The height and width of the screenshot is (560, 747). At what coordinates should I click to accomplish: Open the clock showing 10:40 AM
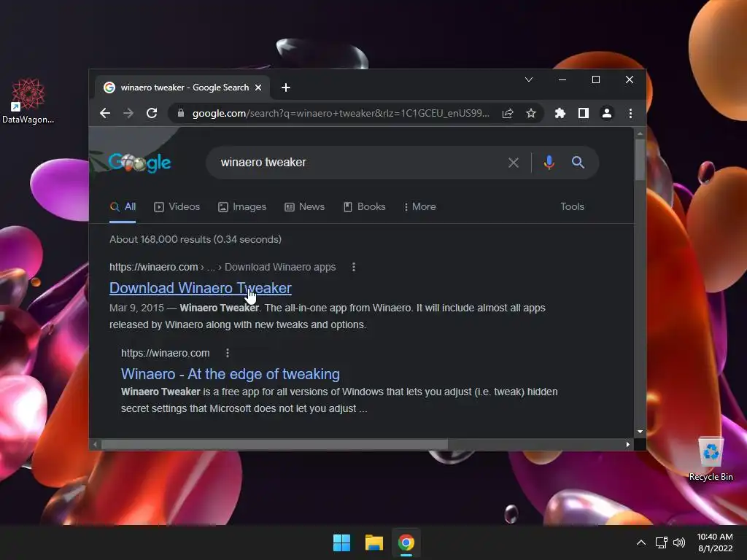pyautogui.click(x=715, y=542)
